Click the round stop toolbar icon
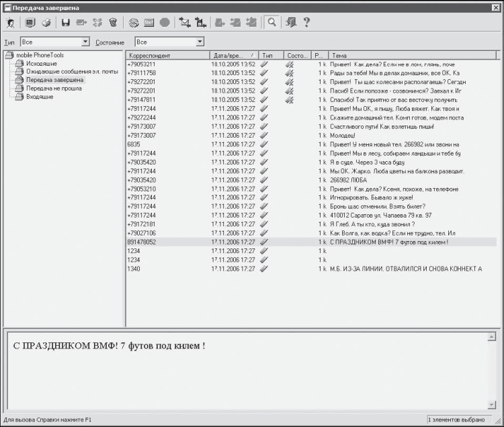 tap(165, 22)
